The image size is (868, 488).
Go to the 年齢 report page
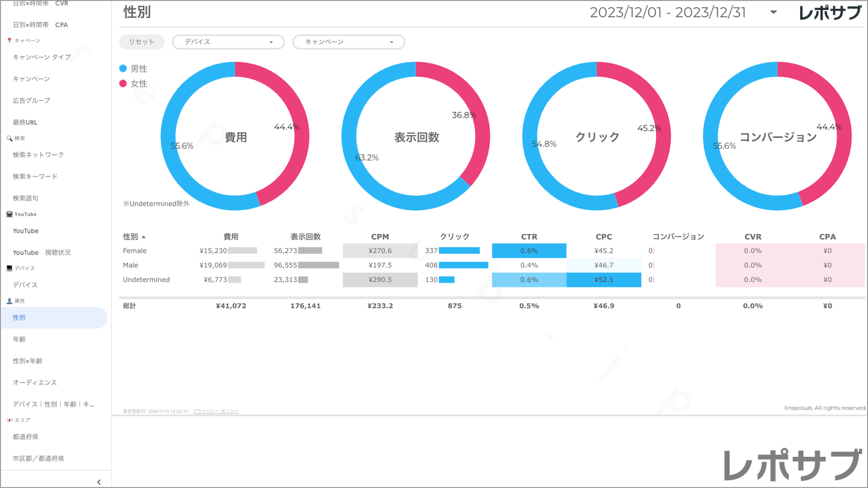pos(19,339)
